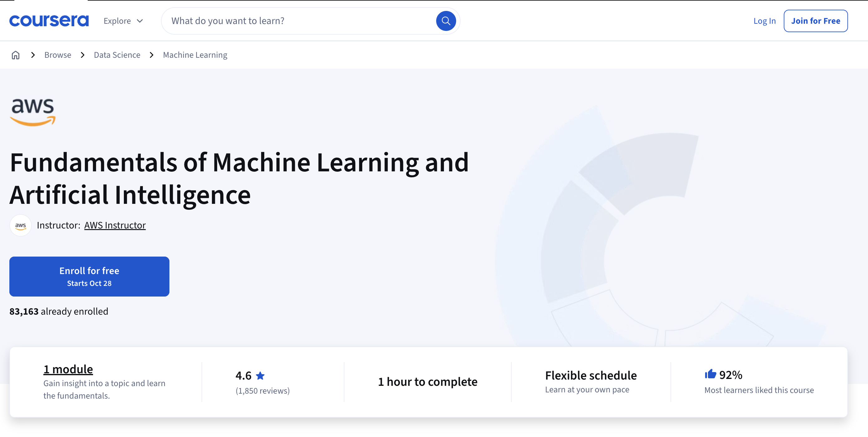Click the AWS instructor avatar icon
868x437 pixels.
pos(20,225)
